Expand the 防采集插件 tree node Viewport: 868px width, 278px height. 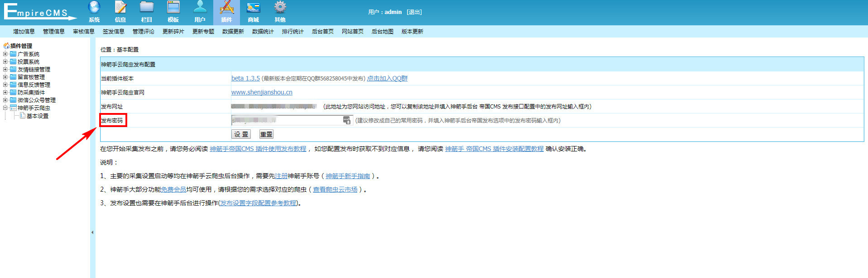[x=5, y=92]
